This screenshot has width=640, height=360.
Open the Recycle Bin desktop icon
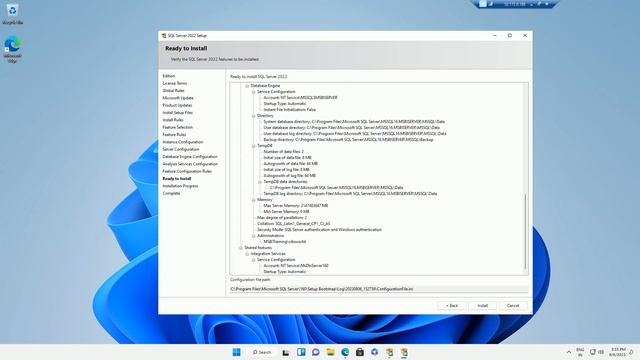12,14
